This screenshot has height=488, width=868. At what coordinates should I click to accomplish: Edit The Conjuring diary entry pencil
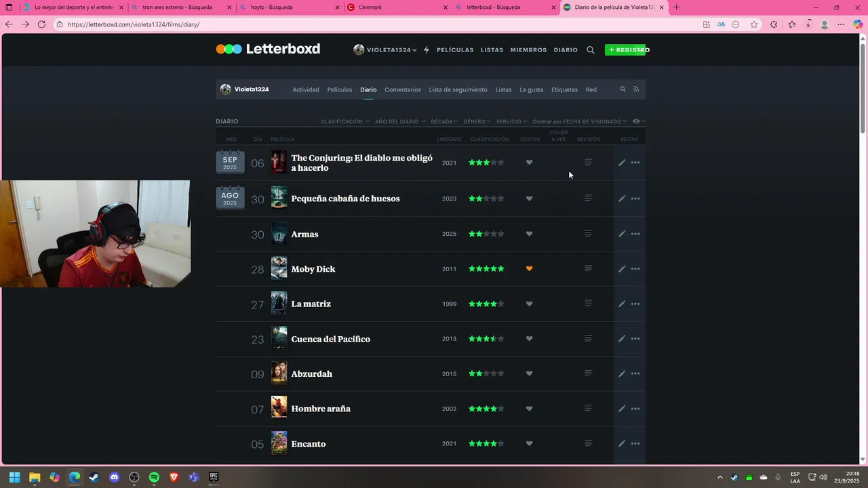tap(622, 163)
